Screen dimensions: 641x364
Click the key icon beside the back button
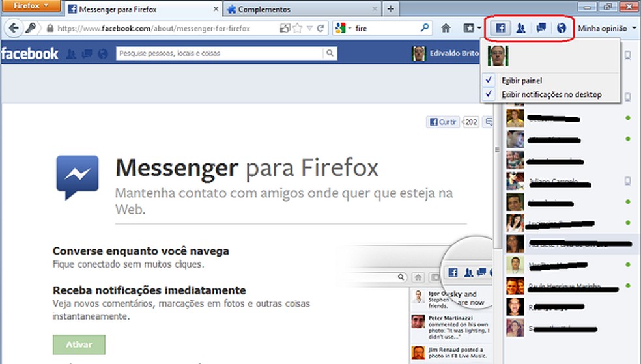(31, 28)
